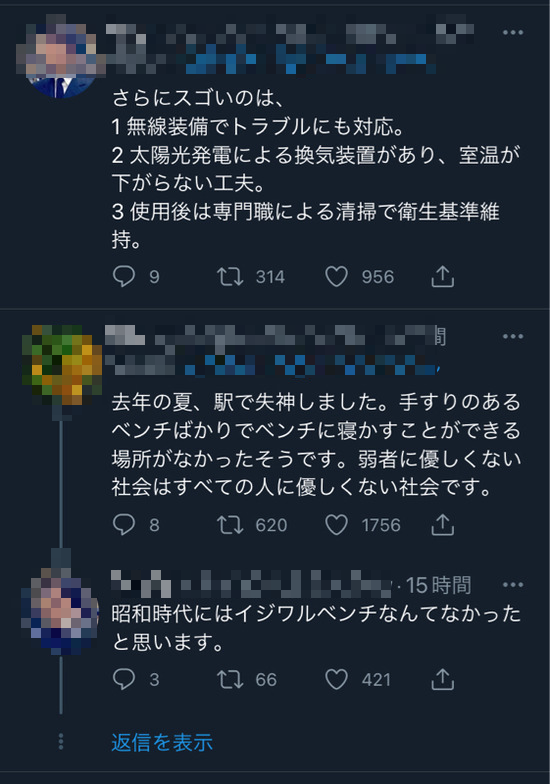
Task: Share the tweet about 無線装備
Action: tap(442, 276)
